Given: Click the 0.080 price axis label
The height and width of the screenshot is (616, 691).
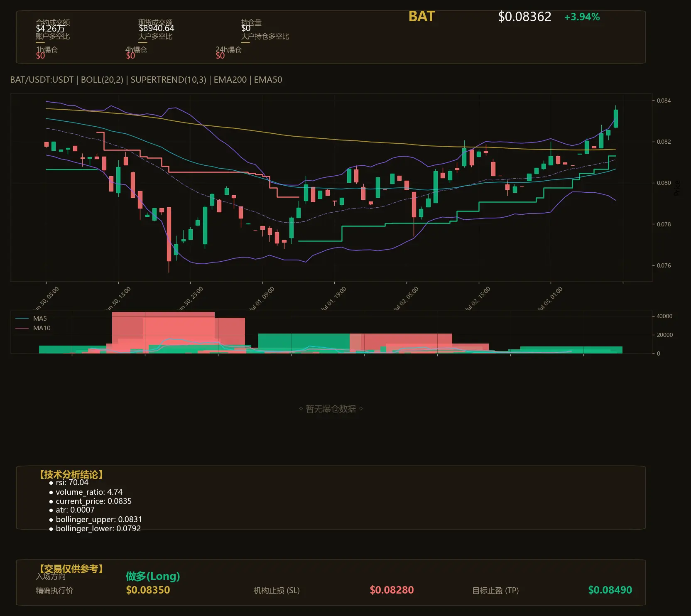Looking at the screenshot, I should pos(664,183).
